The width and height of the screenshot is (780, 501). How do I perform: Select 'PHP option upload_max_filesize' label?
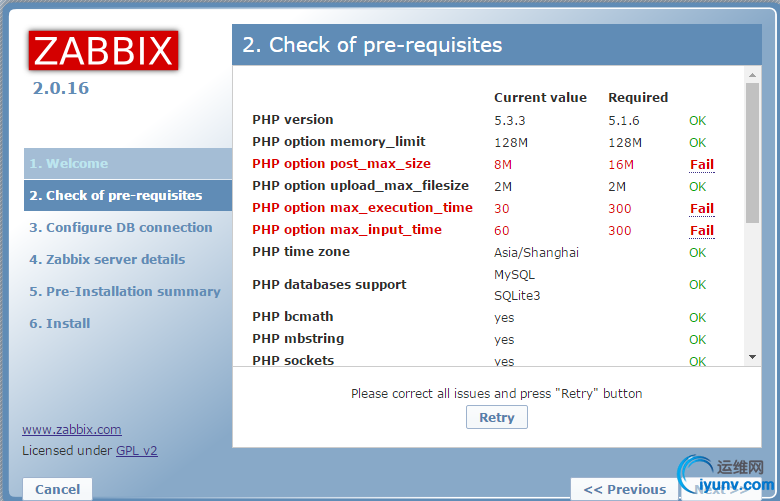click(361, 186)
